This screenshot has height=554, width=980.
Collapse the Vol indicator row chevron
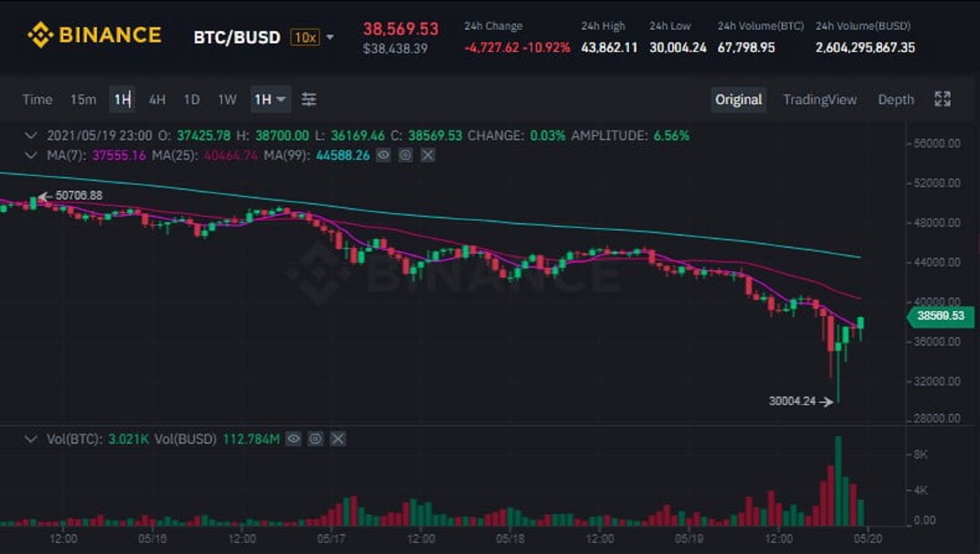31,439
